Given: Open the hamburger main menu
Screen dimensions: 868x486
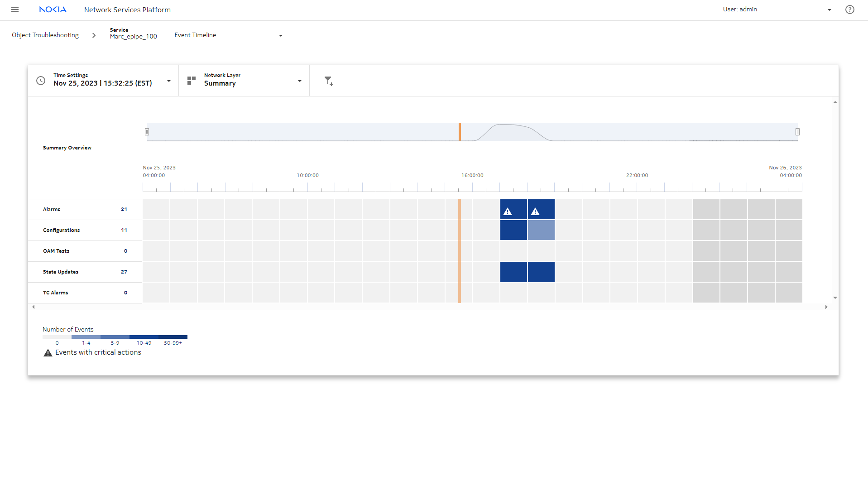Looking at the screenshot, I should point(15,10).
